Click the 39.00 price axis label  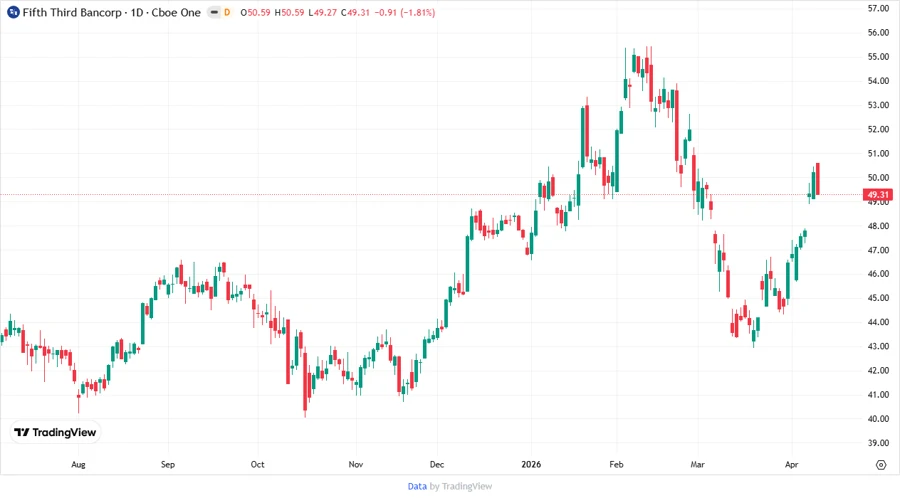coord(878,443)
